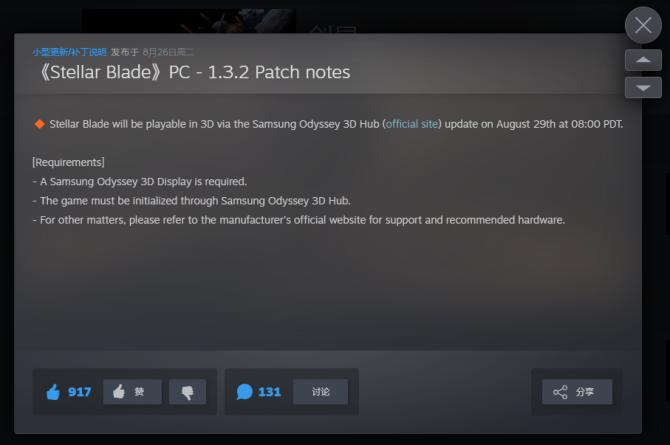Open the 小型更新/补丁说明 category link
Viewport: 670px width, 445px height.
click(70, 52)
